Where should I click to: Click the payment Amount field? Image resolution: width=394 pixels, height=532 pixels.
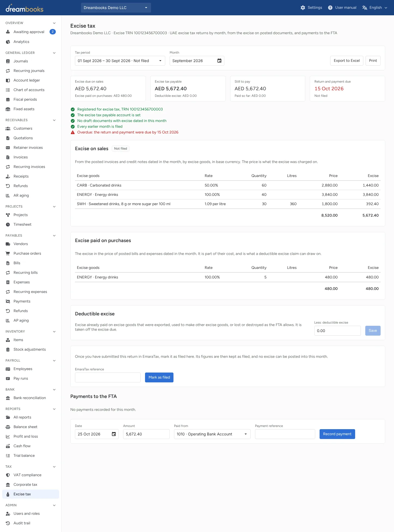pyautogui.click(x=146, y=434)
